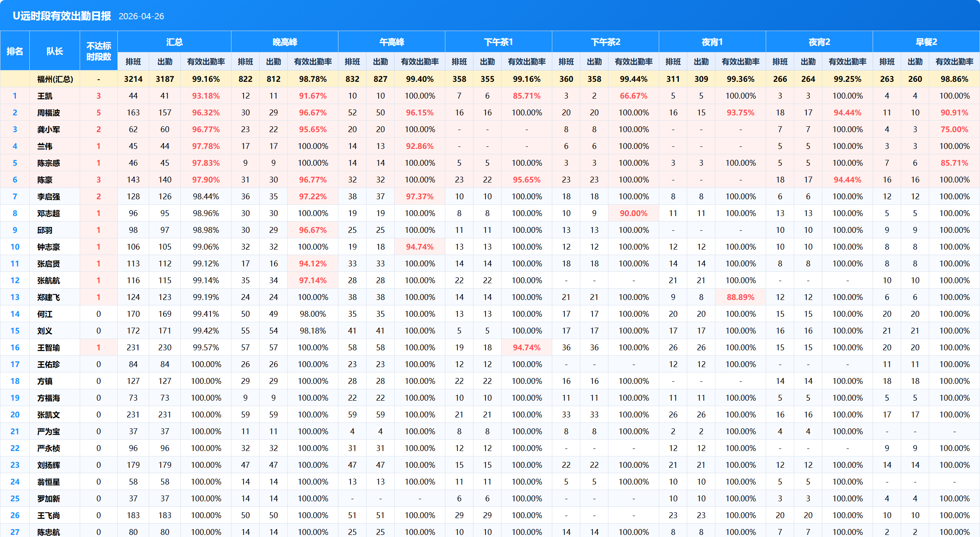This screenshot has width=980, height=537.
Task: Click 周福波's 早餐2 rate 90.91%
Action: 954,112
